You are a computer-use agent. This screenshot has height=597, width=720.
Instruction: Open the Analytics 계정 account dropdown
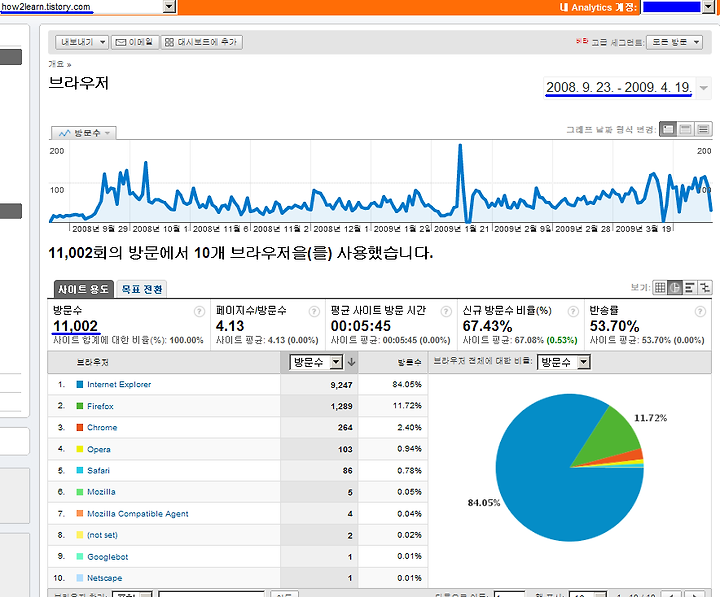708,6
